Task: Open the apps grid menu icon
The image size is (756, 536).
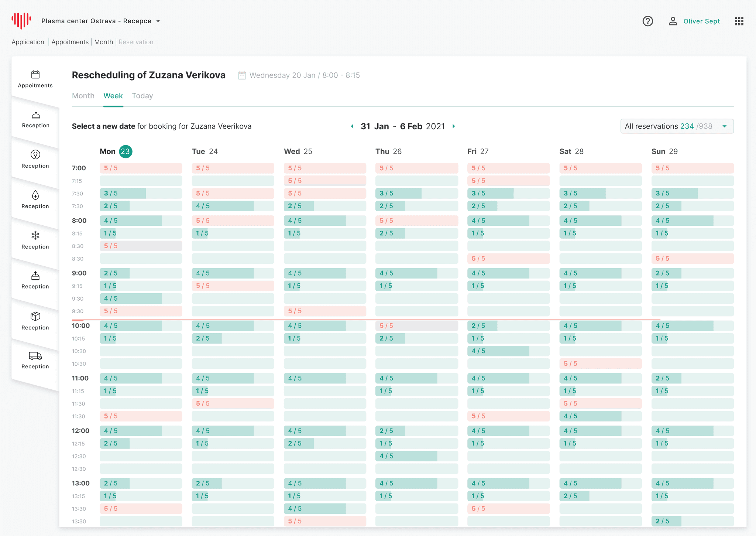Action: coord(739,21)
